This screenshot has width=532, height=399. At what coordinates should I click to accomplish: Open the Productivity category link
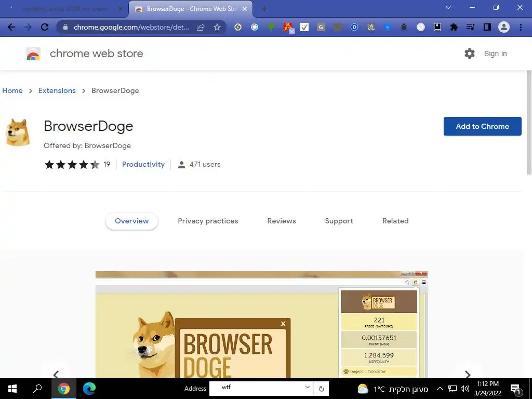coord(143,165)
